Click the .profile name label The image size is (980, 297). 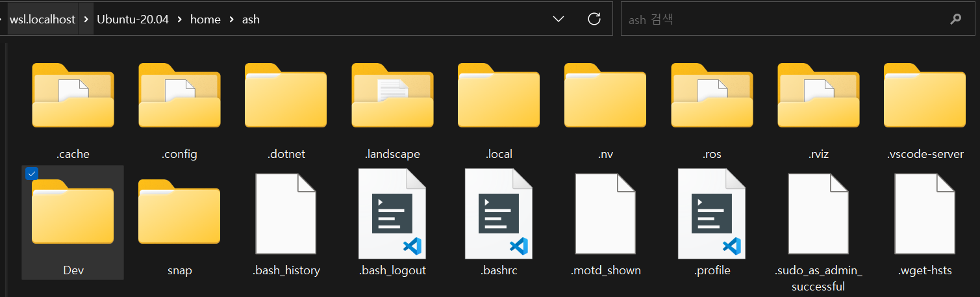712,270
